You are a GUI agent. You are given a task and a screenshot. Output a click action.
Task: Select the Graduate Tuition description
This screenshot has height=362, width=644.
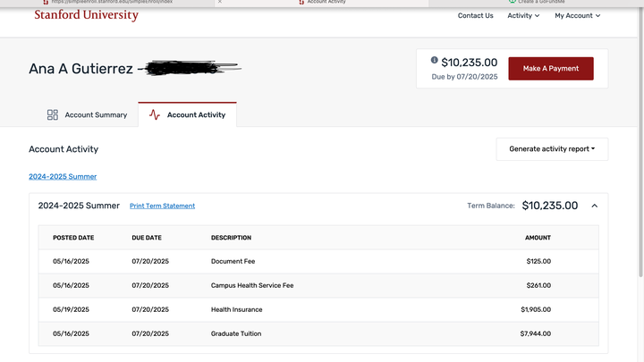click(236, 333)
